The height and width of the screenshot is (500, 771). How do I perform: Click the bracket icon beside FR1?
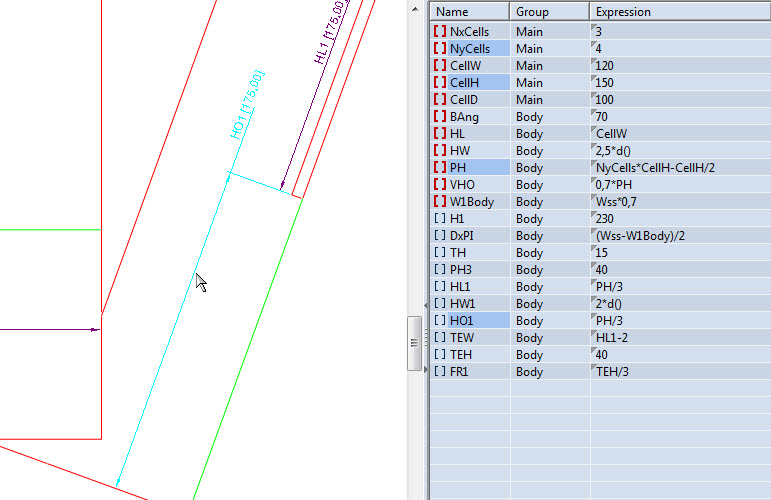coord(440,372)
